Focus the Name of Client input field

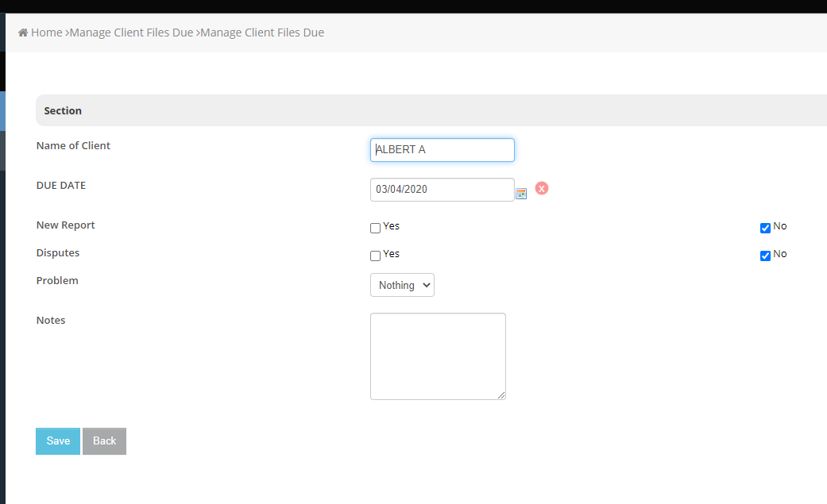(x=442, y=150)
